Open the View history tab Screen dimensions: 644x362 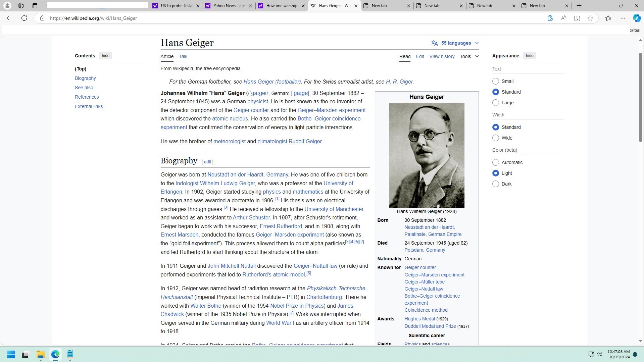442,56
